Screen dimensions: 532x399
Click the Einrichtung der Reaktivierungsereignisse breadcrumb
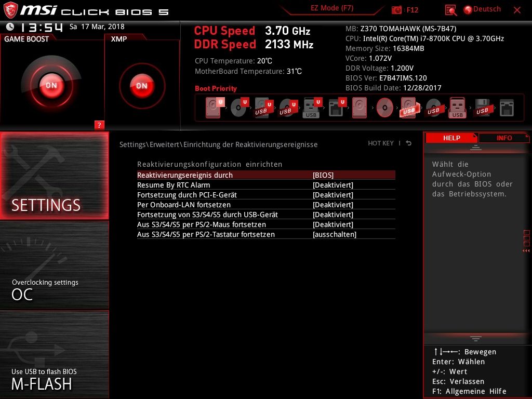250,144
